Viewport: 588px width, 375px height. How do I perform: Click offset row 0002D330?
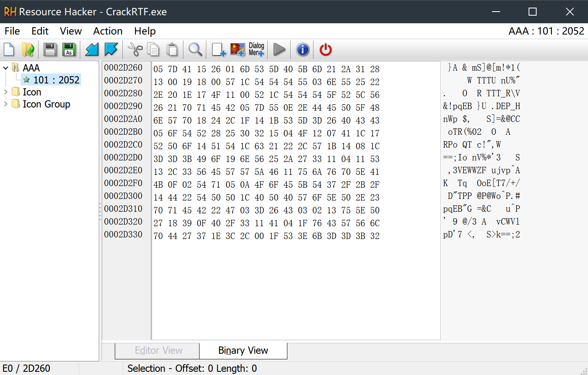click(123, 235)
